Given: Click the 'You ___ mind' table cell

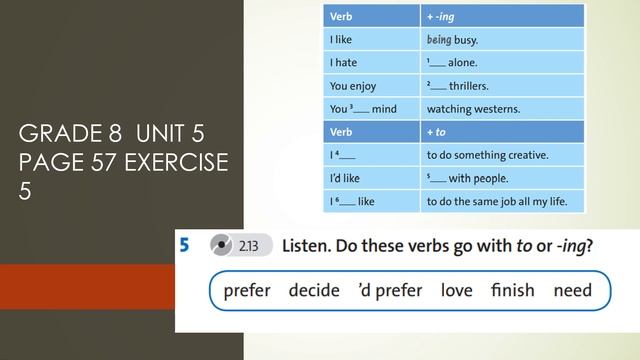Looking at the screenshot, I should (x=371, y=109).
